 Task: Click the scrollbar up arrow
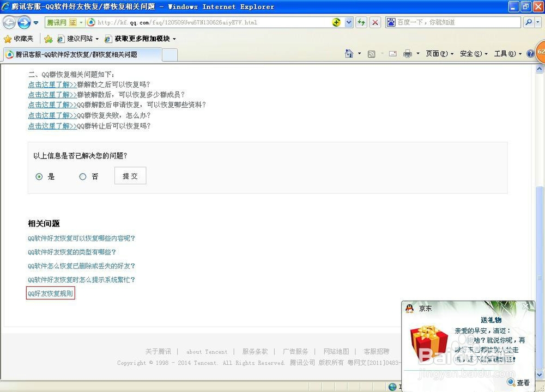[x=540, y=69]
